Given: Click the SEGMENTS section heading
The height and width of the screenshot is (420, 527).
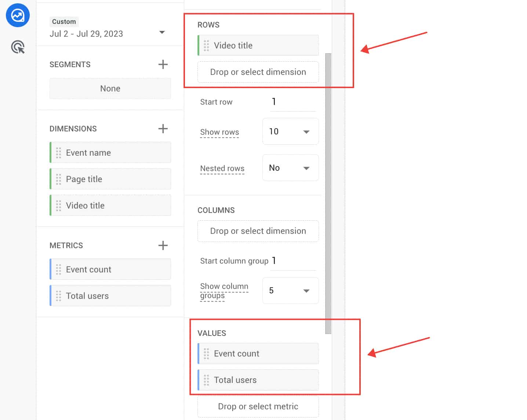Looking at the screenshot, I should click(70, 65).
